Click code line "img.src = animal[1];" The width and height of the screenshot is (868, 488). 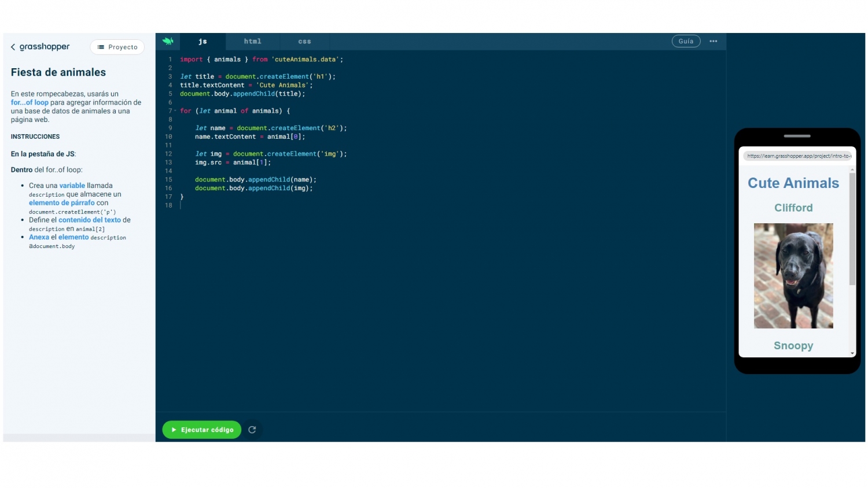(x=233, y=162)
